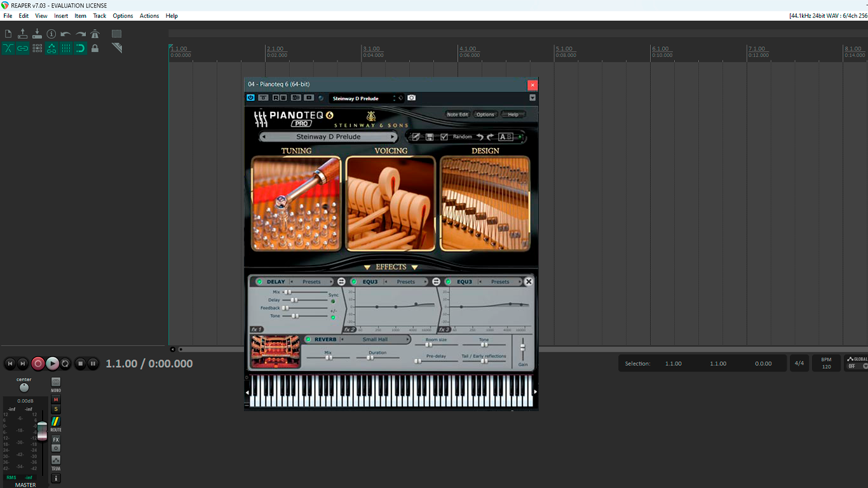
Task: Open the Voicing panel image
Action: pyautogui.click(x=391, y=203)
